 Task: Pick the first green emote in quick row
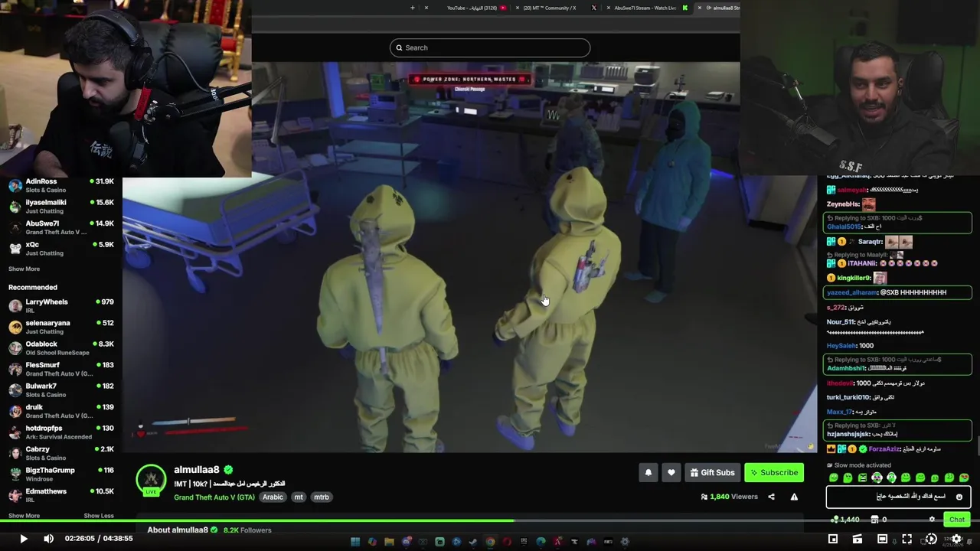834,478
